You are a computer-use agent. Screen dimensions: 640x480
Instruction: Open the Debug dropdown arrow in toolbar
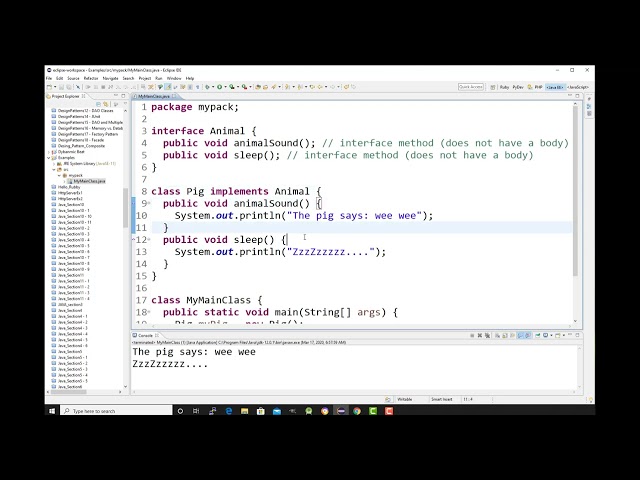[x=213, y=87]
